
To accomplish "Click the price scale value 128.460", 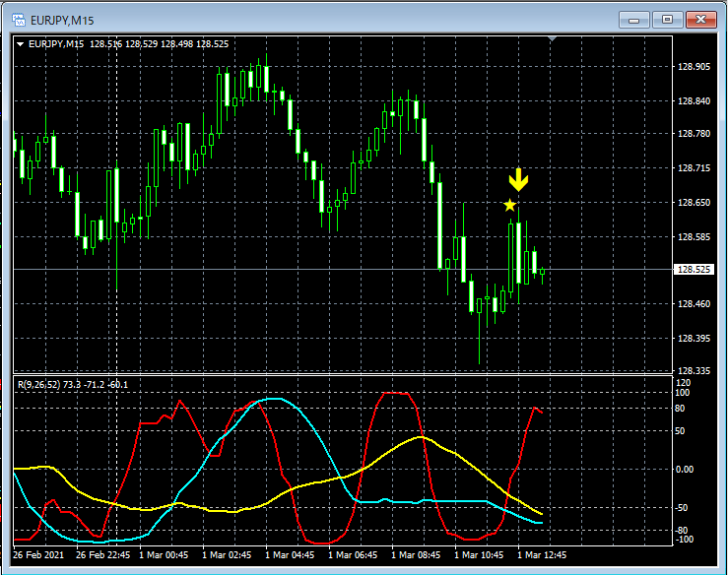I will 694,304.
